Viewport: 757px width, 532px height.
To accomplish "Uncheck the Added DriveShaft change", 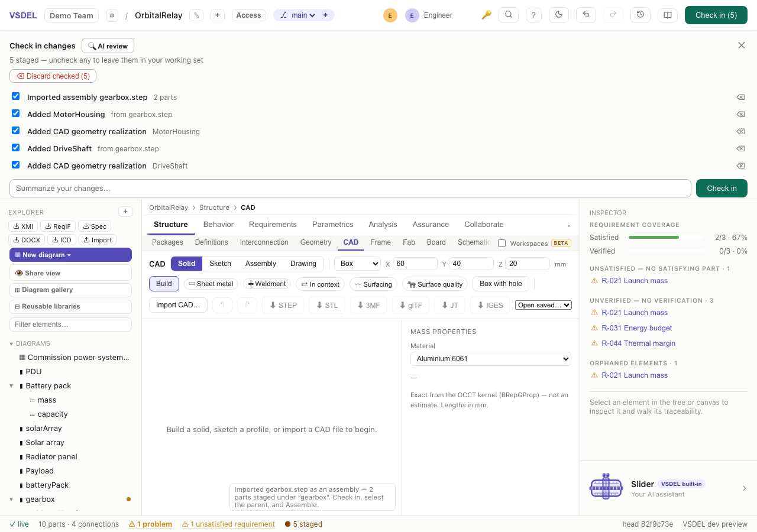I will (16, 148).
